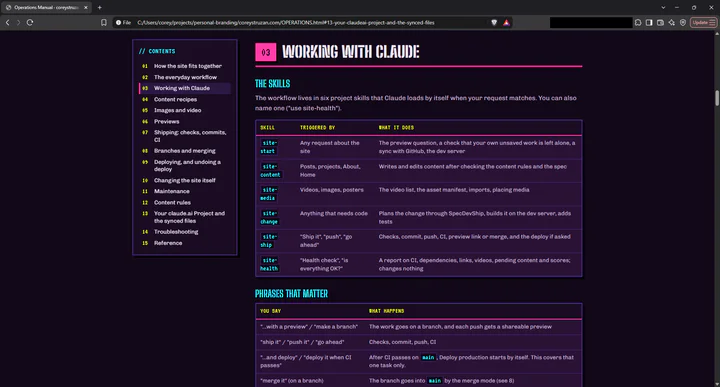Reload the page with the refresh icon
Screen dimensions: 720x387
coord(30,22)
